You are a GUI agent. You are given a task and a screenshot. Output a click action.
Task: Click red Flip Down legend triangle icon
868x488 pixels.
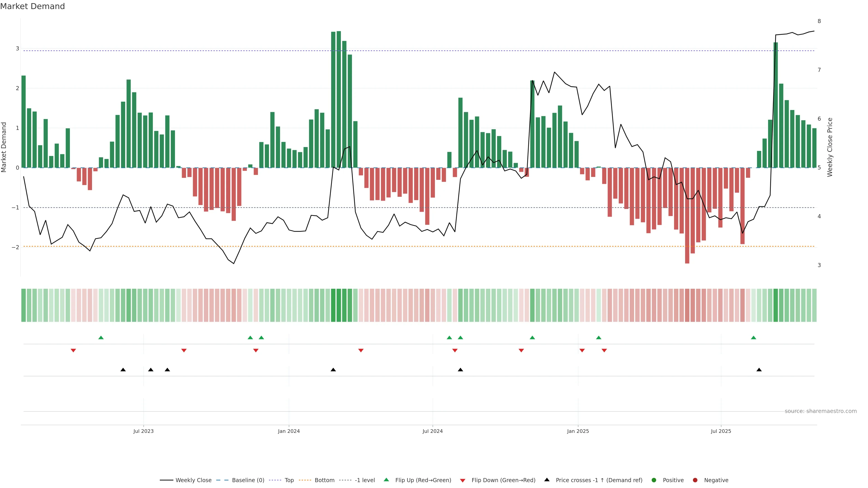point(463,480)
